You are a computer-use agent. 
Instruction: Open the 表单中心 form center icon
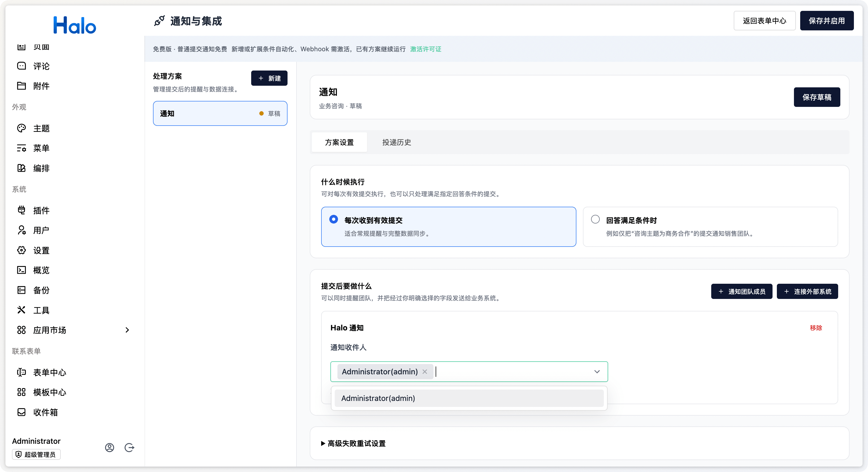click(x=21, y=372)
